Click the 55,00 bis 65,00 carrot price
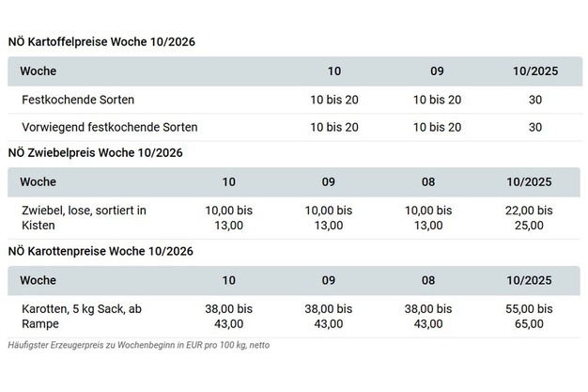This screenshot has height=392, width=588. [529, 316]
